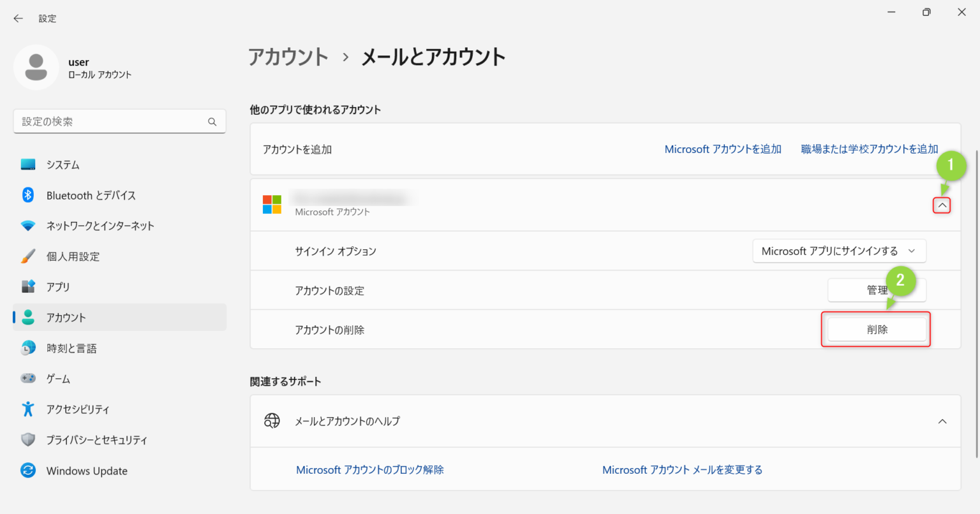
Task: Open 個人用設定 personalization page
Action: tap(73, 256)
